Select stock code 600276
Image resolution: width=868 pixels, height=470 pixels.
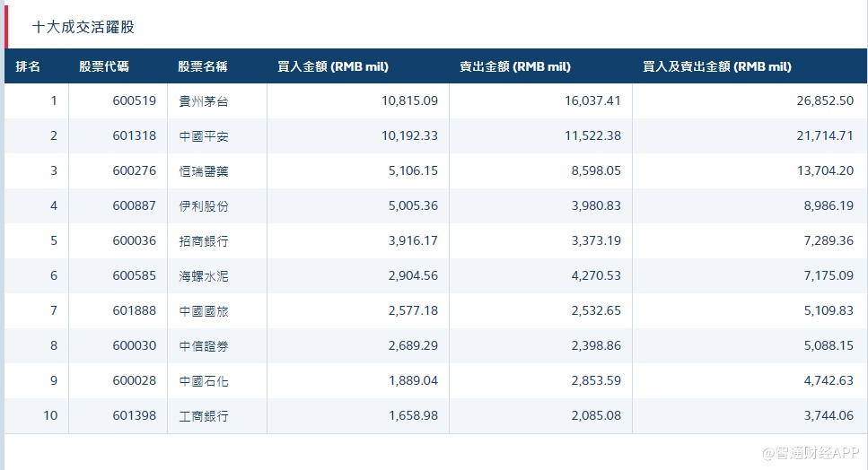[135, 170]
